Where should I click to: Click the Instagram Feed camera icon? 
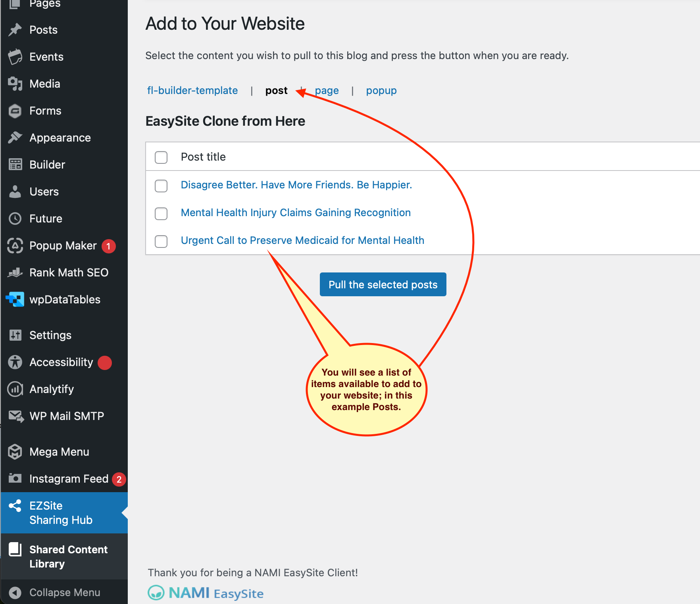[15, 478]
